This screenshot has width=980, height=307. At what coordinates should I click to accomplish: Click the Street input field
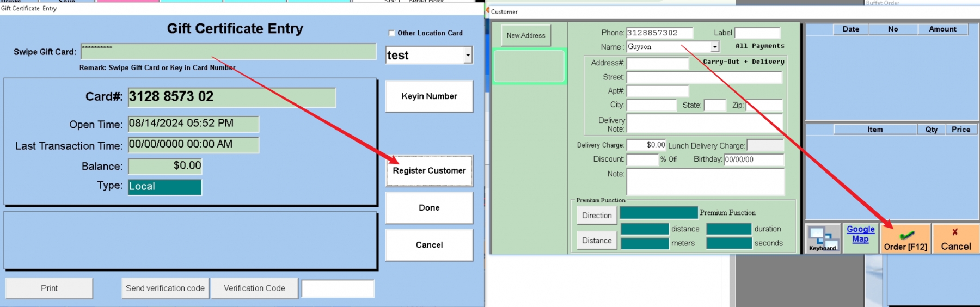pyautogui.click(x=705, y=77)
